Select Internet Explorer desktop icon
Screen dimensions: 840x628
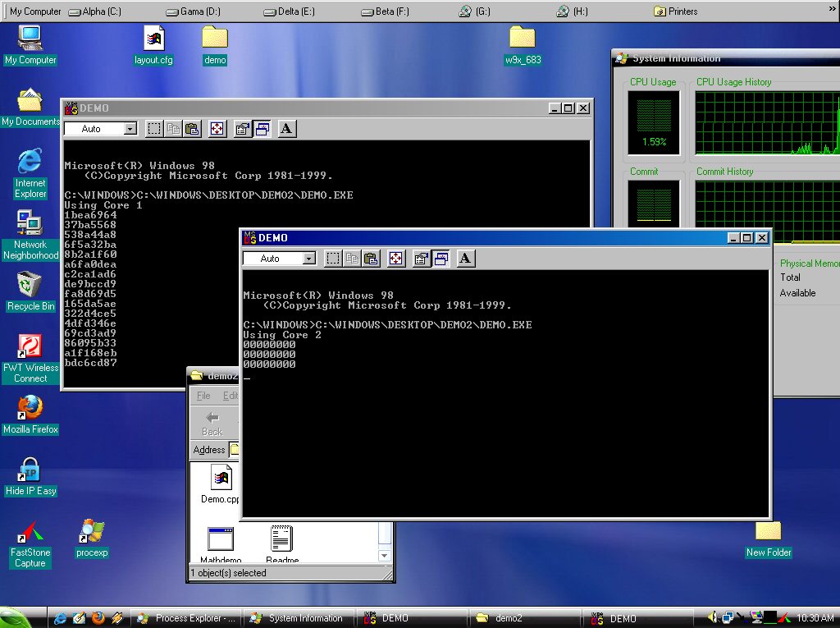click(30, 173)
